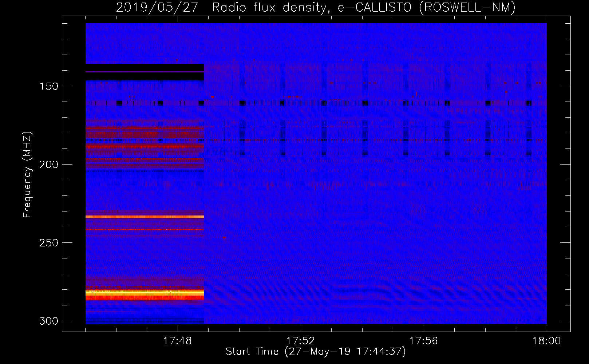Click the 'Start Time (27-May-19 17:44:37)' axis label

(316, 352)
